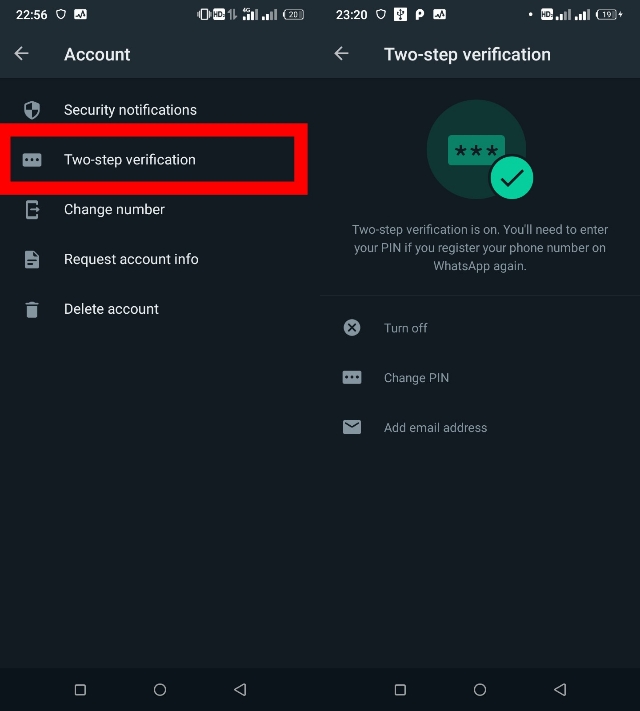Tap the Security notifications shield icon
This screenshot has width=640, height=711.
pyautogui.click(x=32, y=110)
